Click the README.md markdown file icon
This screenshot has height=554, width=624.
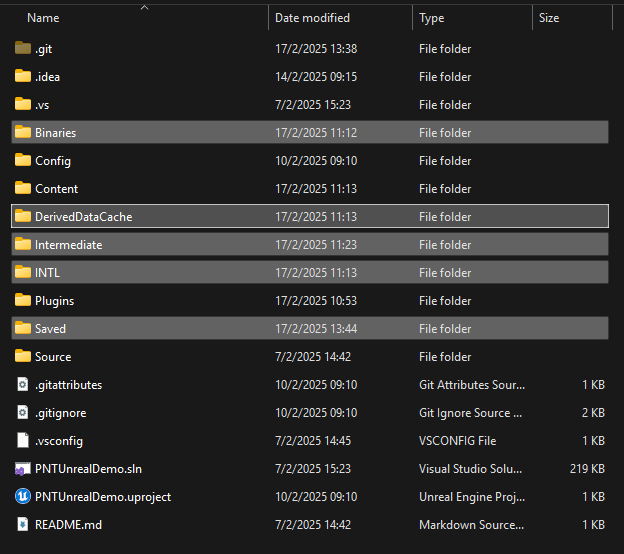[x=23, y=524]
